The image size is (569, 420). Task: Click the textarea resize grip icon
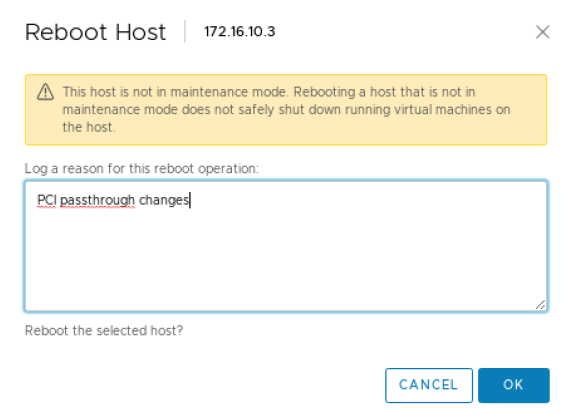540,305
